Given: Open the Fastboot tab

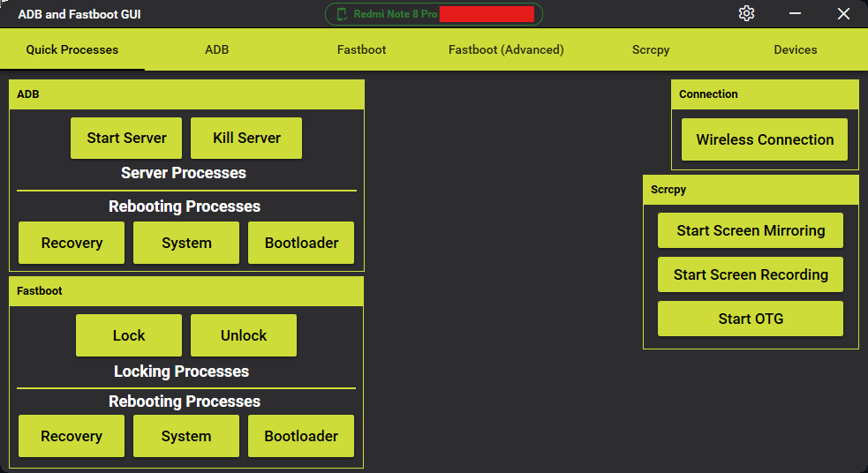Looking at the screenshot, I should click(361, 49).
